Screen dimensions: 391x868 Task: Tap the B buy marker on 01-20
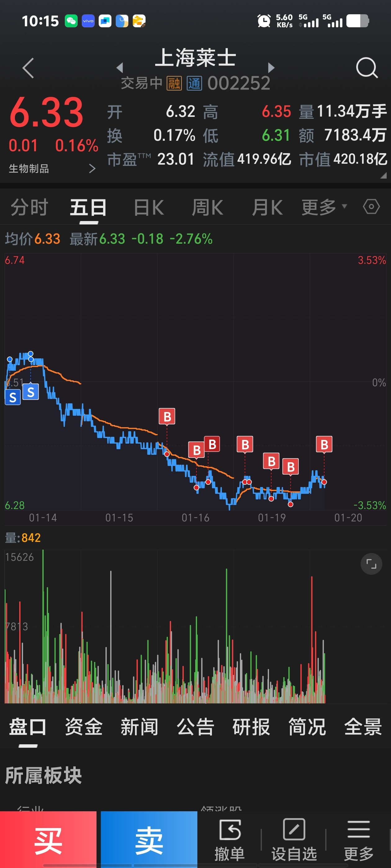point(324,444)
